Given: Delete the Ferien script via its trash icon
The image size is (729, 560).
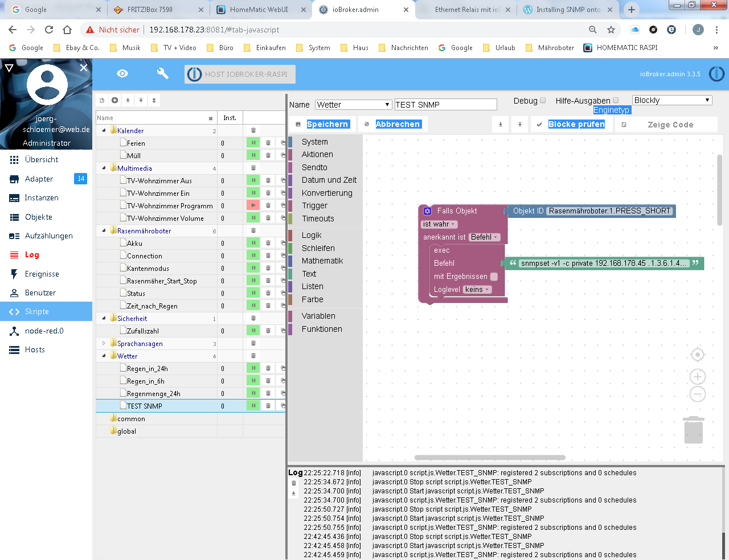Looking at the screenshot, I should (x=268, y=143).
